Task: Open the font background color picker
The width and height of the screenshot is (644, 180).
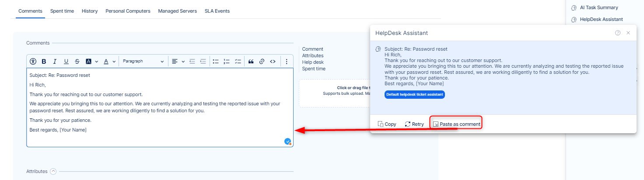Action: point(91,62)
